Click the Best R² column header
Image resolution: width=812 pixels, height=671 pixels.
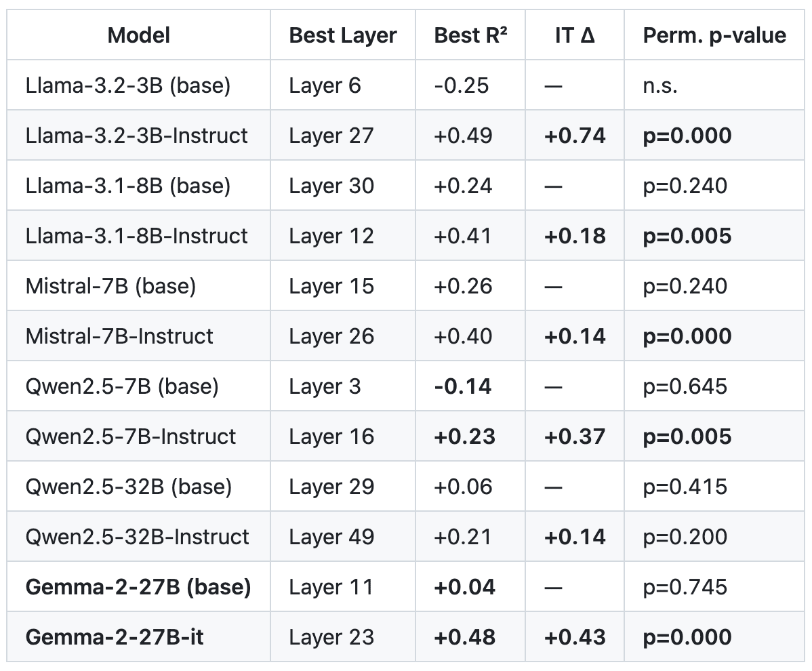pos(471,35)
